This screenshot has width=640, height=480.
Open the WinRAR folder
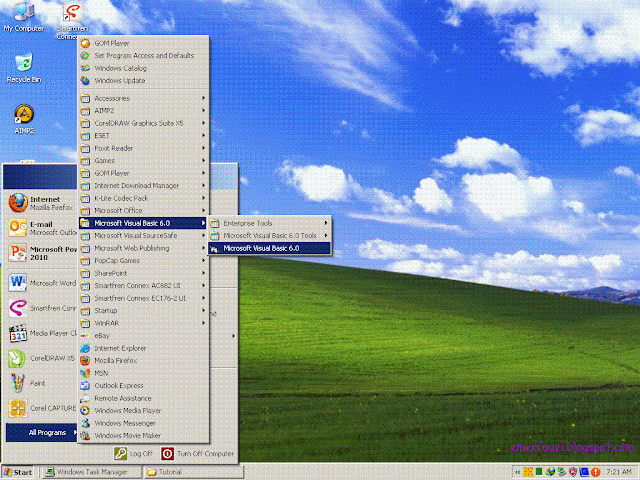[144, 323]
